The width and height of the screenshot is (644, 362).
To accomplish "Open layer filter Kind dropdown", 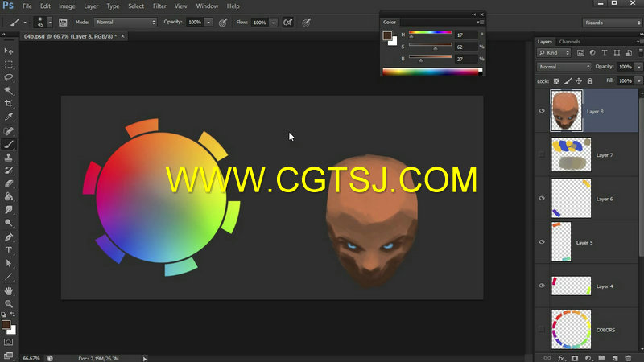I will [x=554, y=52].
